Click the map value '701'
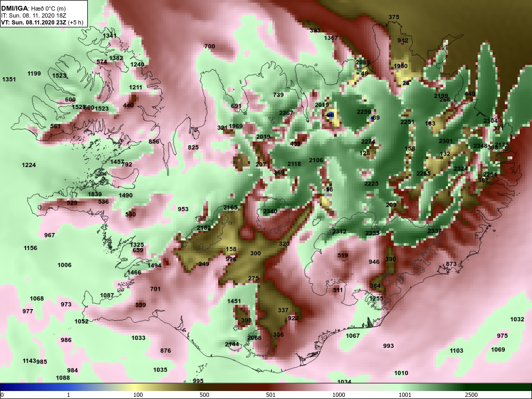This screenshot has height=399, width=532. 155,289
